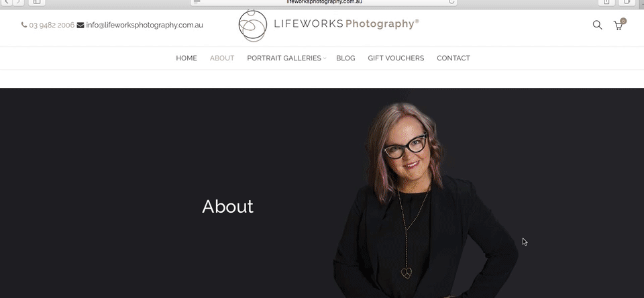Screen dimensions: 644x298
Task: Open the Gift Vouchers page
Action: click(396, 58)
